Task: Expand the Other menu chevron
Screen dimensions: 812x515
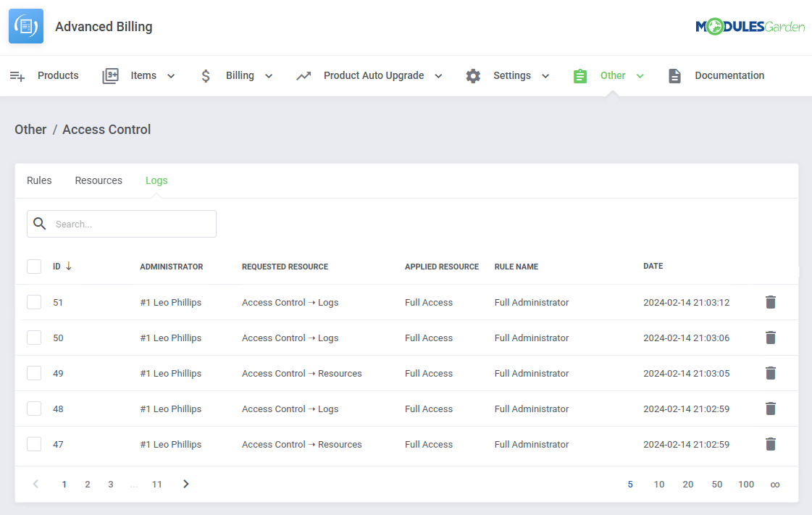Action: point(640,76)
